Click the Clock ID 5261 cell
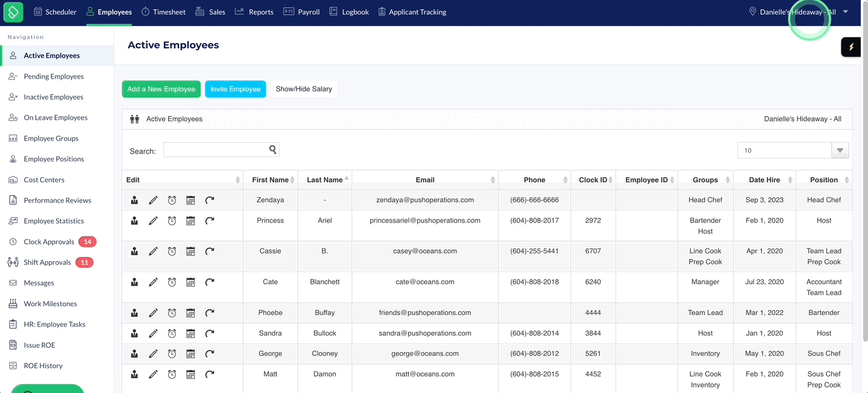This screenshot has height=393, width=868. coord(593,354)
